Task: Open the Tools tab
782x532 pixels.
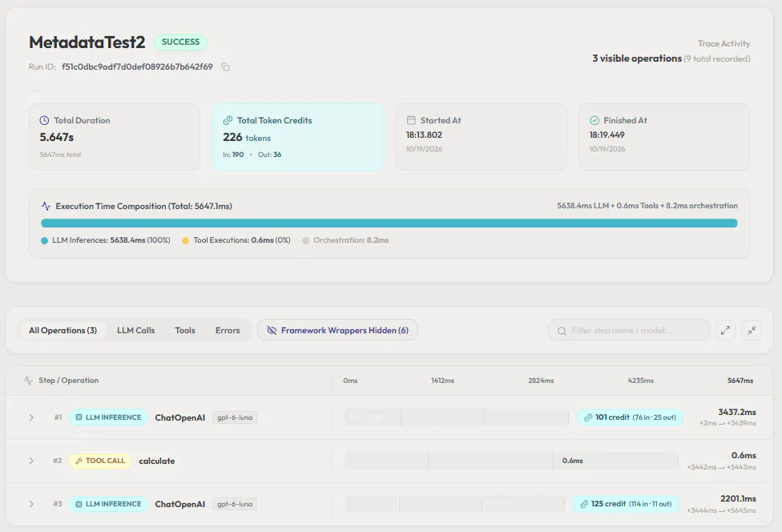Action: [x=185, y=330]
